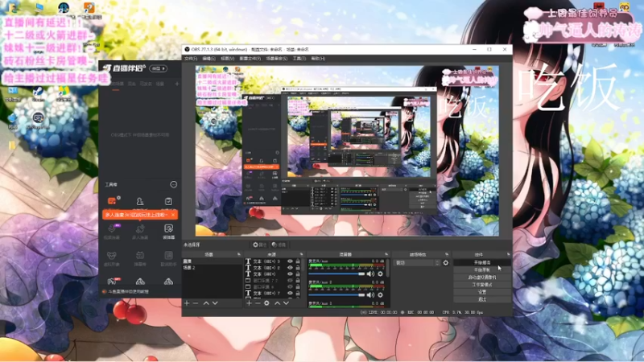This screenshot has width=644, height=362.
Task: Click the 麦克风/Aux 2 volume slider
Action: point(336,294)
